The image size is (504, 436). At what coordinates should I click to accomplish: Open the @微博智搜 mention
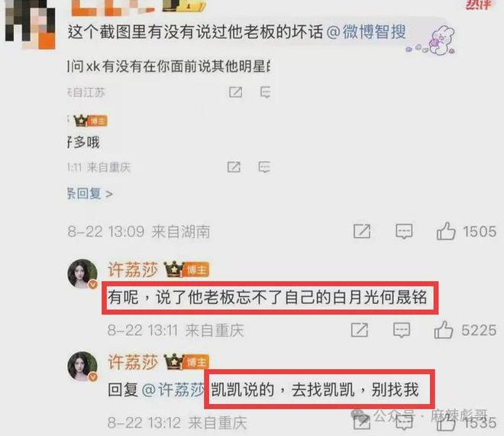(x=366, y=32)
